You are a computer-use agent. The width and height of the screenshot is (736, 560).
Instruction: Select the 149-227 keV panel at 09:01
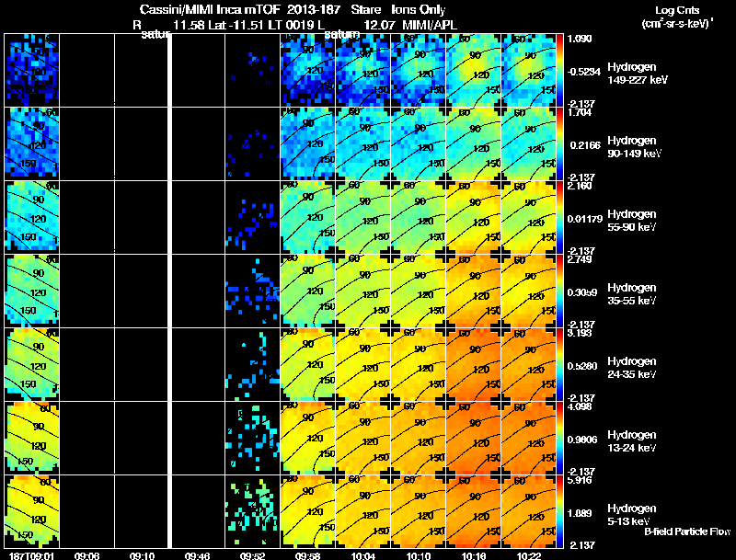click(32, 70)
